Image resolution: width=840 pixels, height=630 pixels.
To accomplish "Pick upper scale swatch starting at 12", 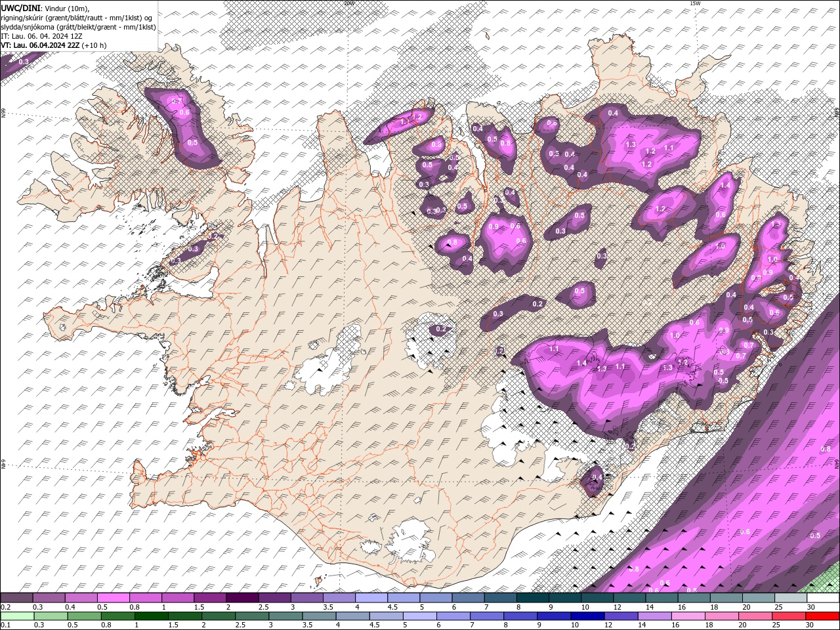I will pos(628,598).
